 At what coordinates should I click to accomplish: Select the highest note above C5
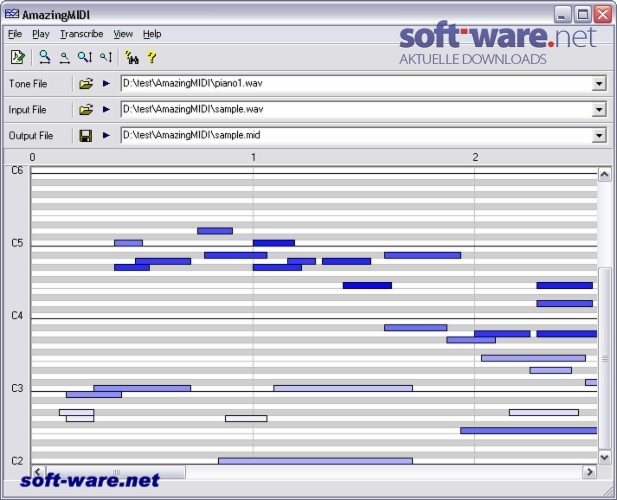click(x=215, y=231)
